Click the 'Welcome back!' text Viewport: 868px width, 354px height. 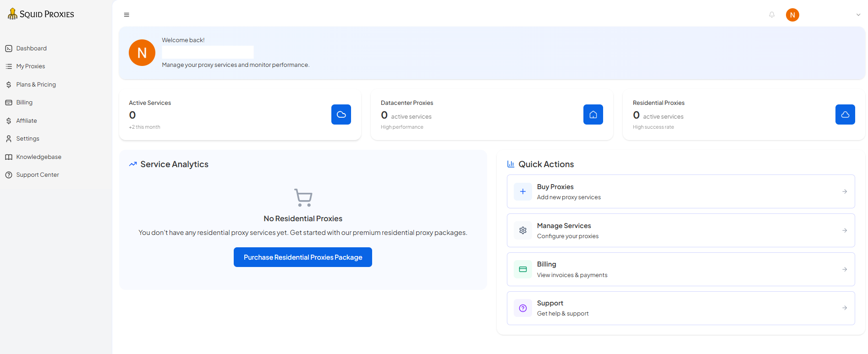[183, 40]
